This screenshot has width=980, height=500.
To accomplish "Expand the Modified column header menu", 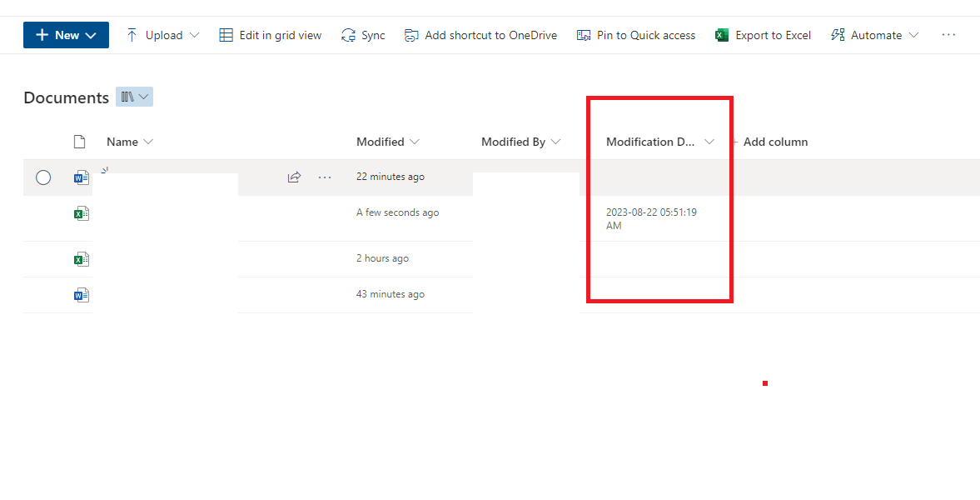I will pyautogui.click(x=387, y=141).
